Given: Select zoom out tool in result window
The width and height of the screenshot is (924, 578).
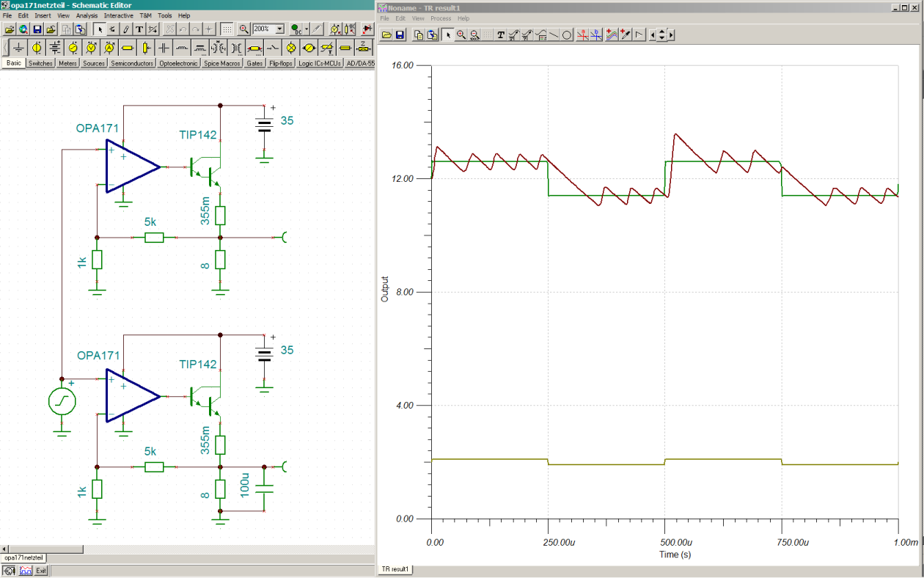Looking at the screenshot, I should [x=474, y=34].
